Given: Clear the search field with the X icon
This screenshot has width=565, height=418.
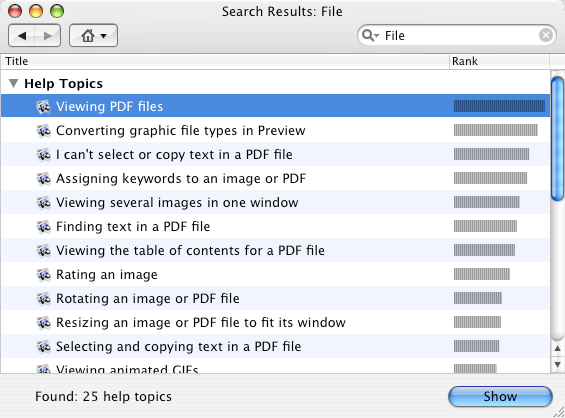Looking at the screenshot, I should [x=546, y=35].
